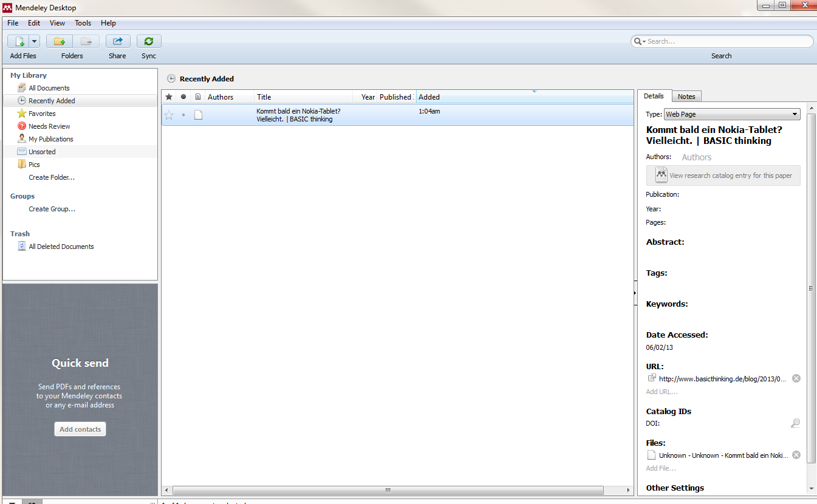This screenshot has height=504, width=817.
Task: Click the DOI lookup magnifier icon
Action: pos(795,423)
